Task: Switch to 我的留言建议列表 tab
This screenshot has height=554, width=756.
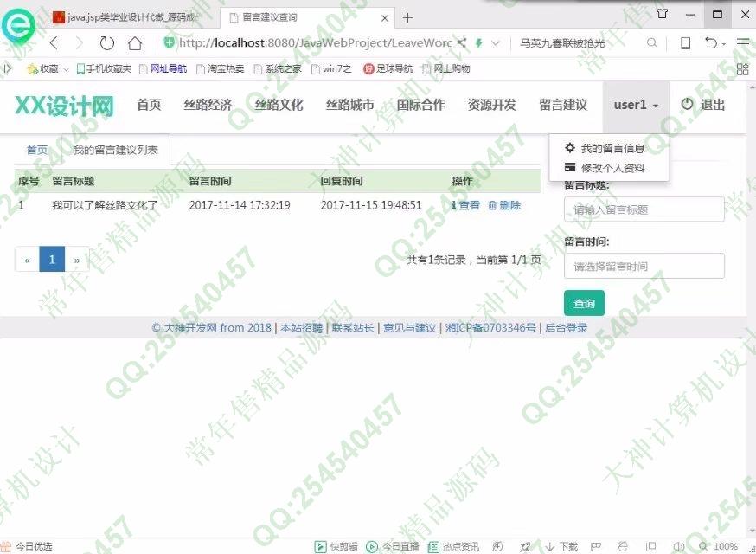Action: (115, 150)
